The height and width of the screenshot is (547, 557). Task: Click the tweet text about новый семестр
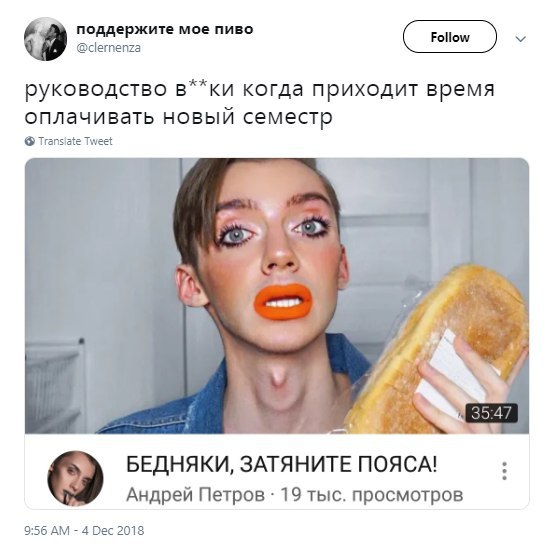click(x=259, y=103)
